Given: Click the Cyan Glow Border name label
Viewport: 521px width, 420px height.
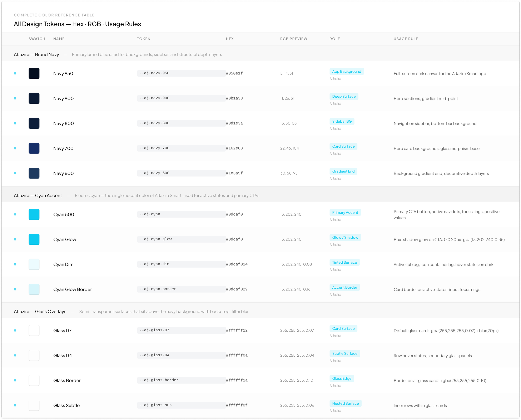Looking at the screenshot, I should click(73, 289).
